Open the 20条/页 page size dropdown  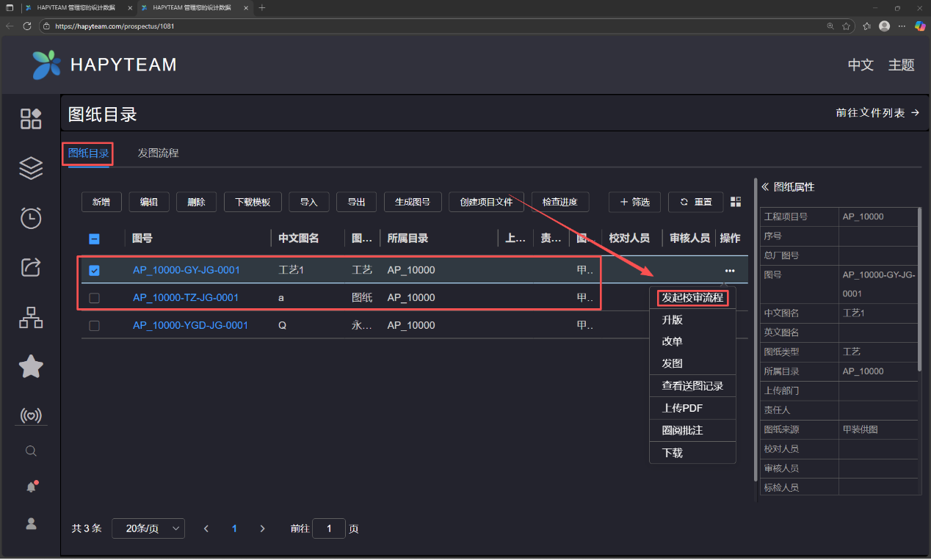pyautogui.click(x=148, y=528)
